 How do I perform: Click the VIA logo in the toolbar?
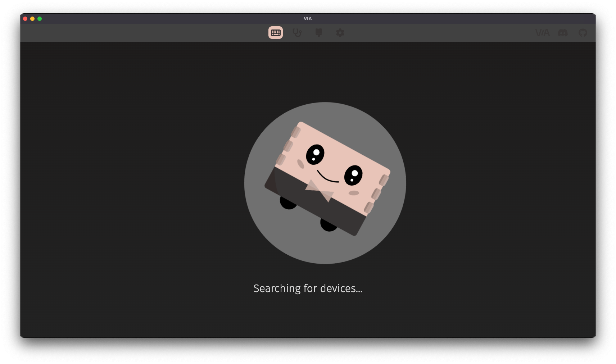click(x=542, y=33)
